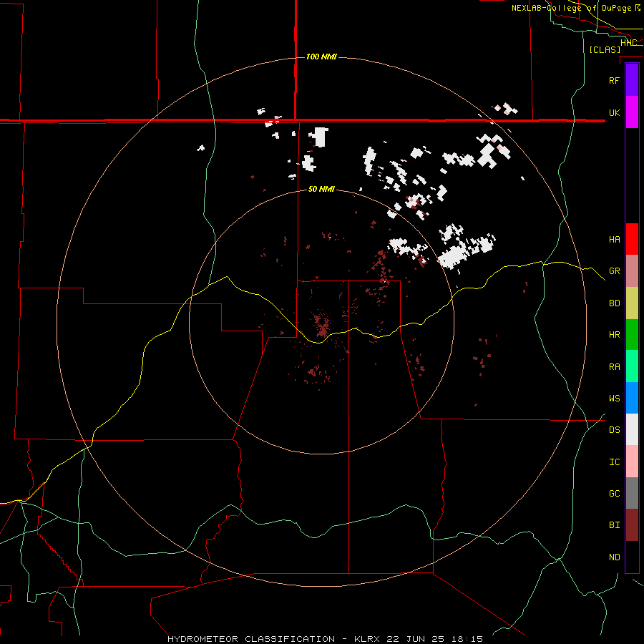Click the yellow BD big drops swatch

tap(632, 303)
